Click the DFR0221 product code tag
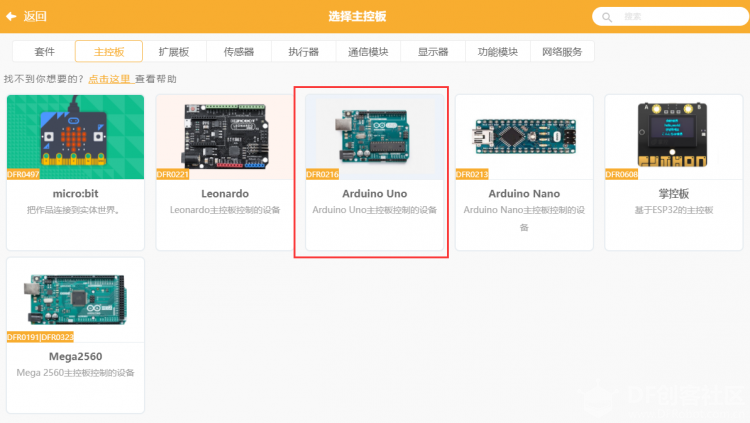 173,174
